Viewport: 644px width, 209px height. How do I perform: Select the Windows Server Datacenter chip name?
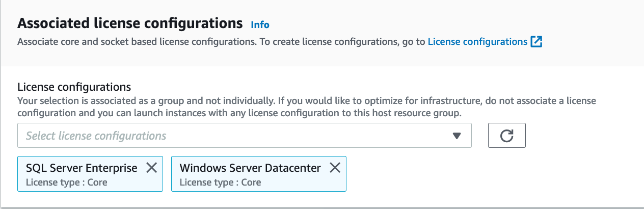[x=250, y=168]
